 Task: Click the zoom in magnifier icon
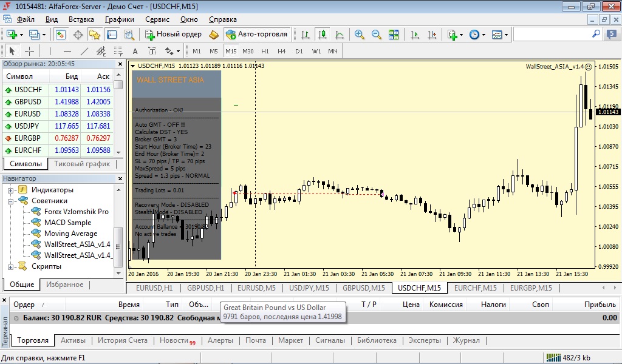(360, 35)
